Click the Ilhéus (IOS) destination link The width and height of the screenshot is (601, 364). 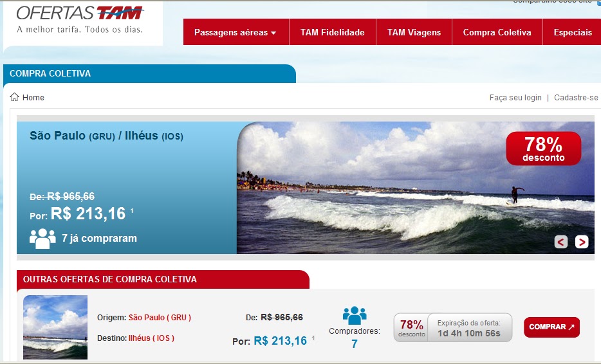151,338
